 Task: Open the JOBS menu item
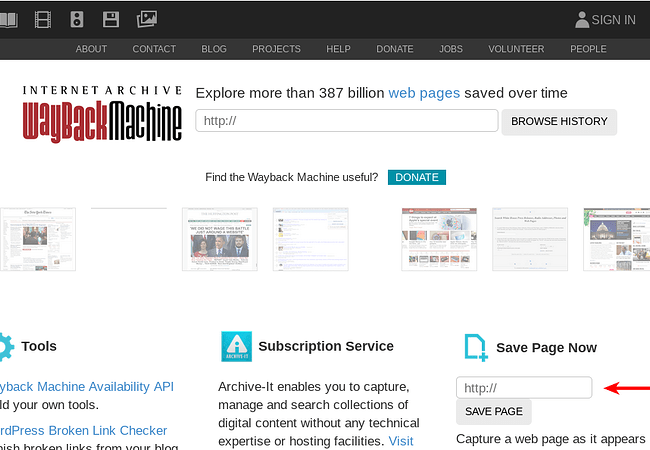(x=451, y=49)
